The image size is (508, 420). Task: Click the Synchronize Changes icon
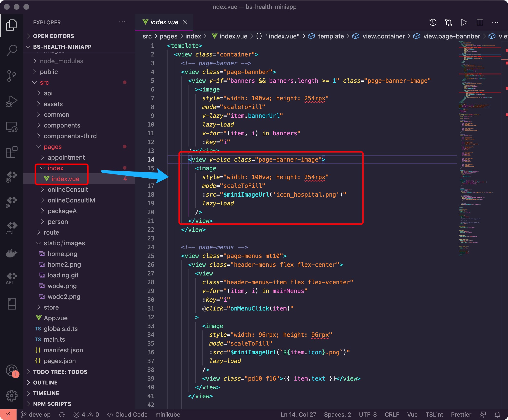click(62, 414)
